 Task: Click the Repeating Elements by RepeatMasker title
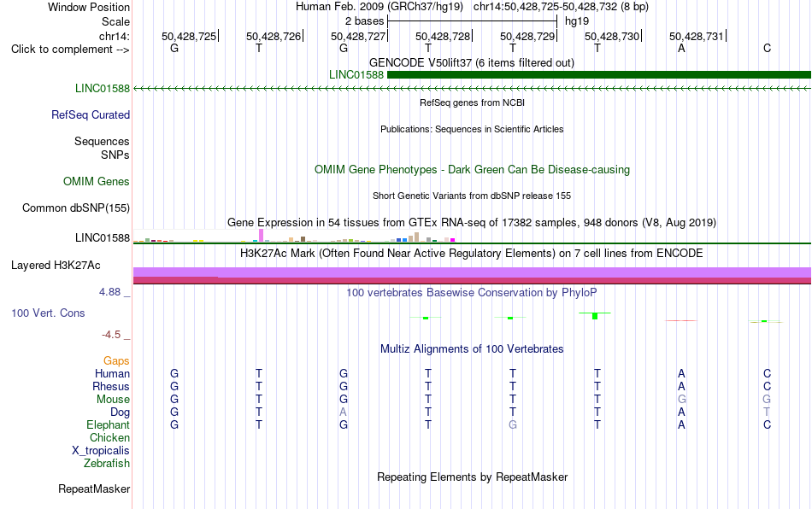472,477
